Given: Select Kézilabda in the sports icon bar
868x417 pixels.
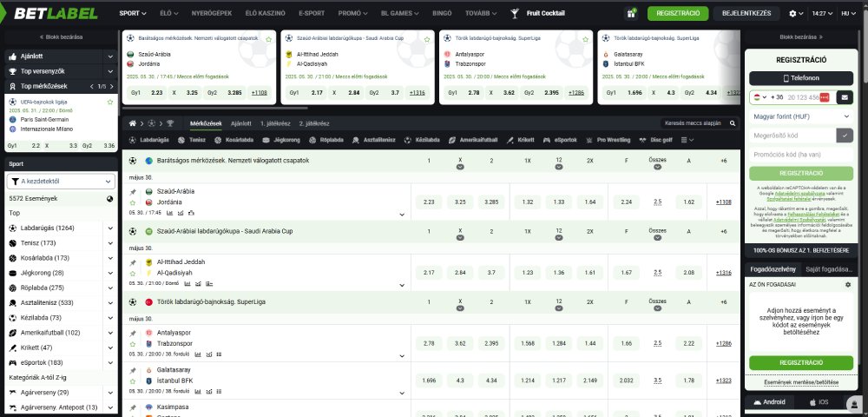Looking at the screenshot, I should coord(422,140).
